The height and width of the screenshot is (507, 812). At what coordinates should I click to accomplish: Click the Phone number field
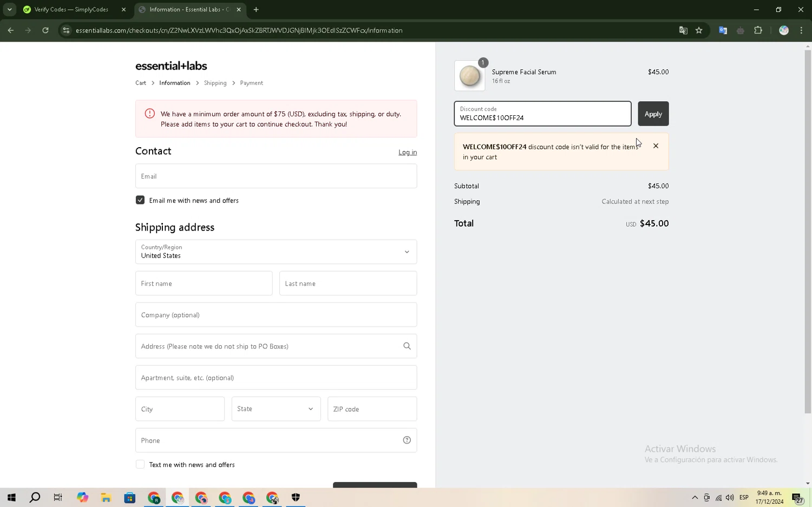point(276,440)
